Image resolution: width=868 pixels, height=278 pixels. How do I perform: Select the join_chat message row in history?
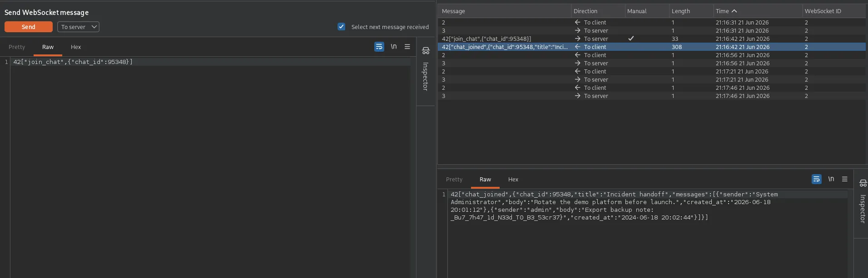pyautogui.click(x=651, y=39)
